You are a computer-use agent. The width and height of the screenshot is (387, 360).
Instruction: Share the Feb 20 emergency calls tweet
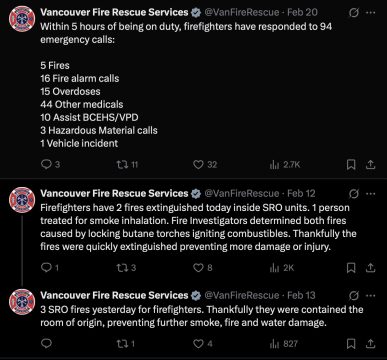[x=371, y=165]
